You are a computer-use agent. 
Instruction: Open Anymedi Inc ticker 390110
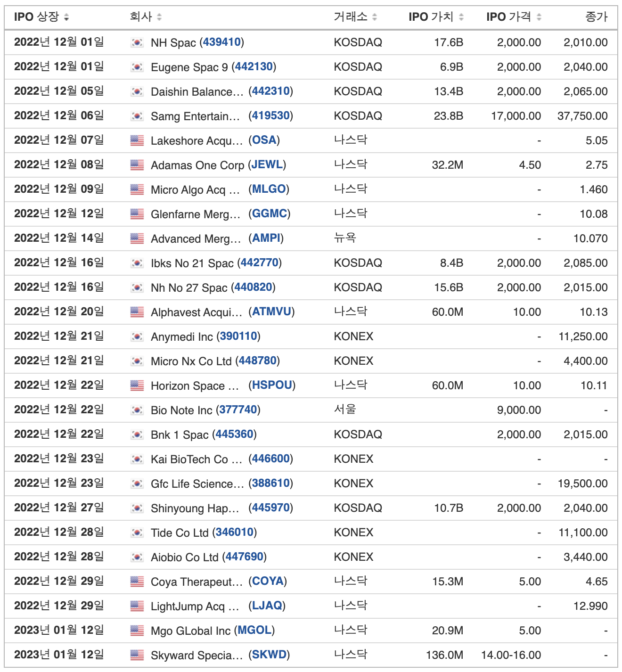pos(238,336)
